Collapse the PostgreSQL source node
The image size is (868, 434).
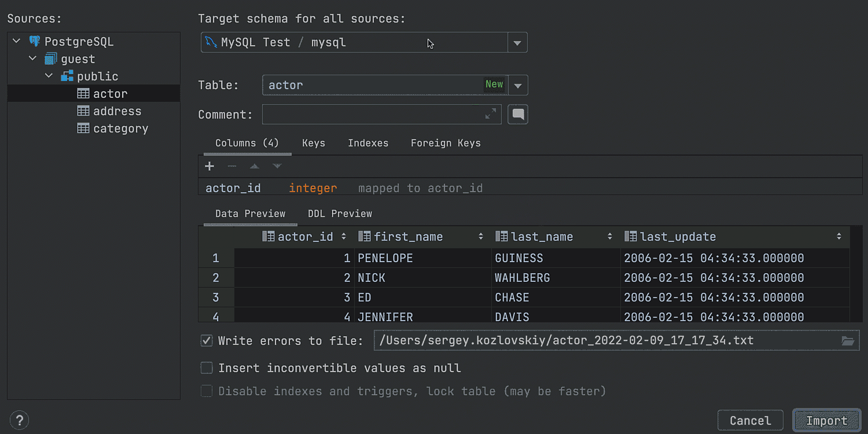pos(17,42)
